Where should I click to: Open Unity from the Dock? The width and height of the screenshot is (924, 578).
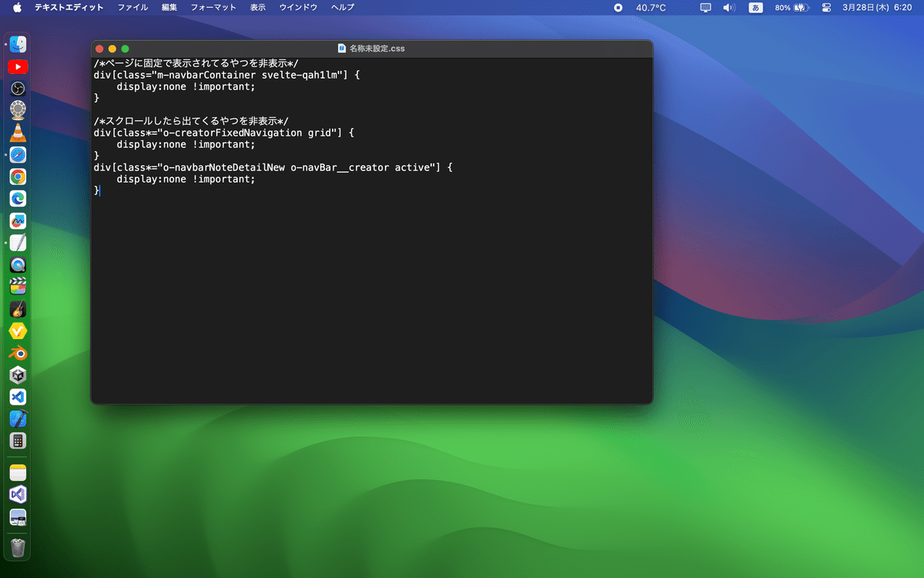click(18, 375)
